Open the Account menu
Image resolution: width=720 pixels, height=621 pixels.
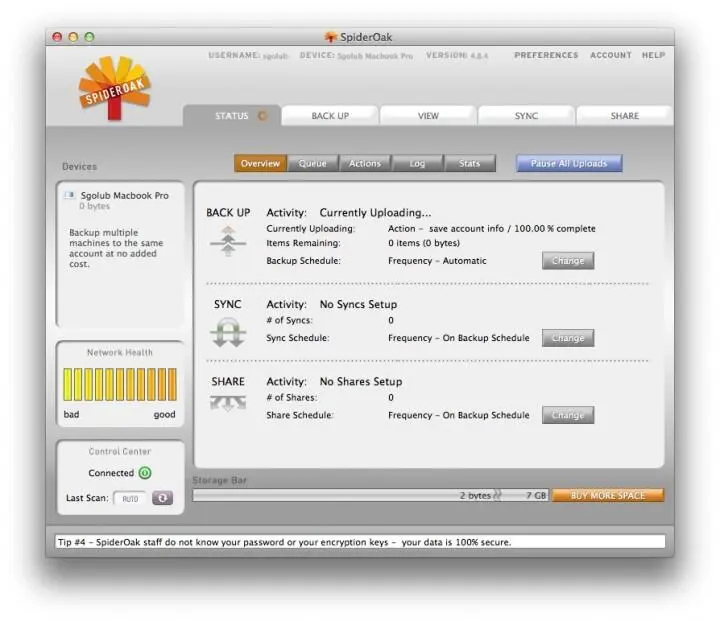pos(611,55)
